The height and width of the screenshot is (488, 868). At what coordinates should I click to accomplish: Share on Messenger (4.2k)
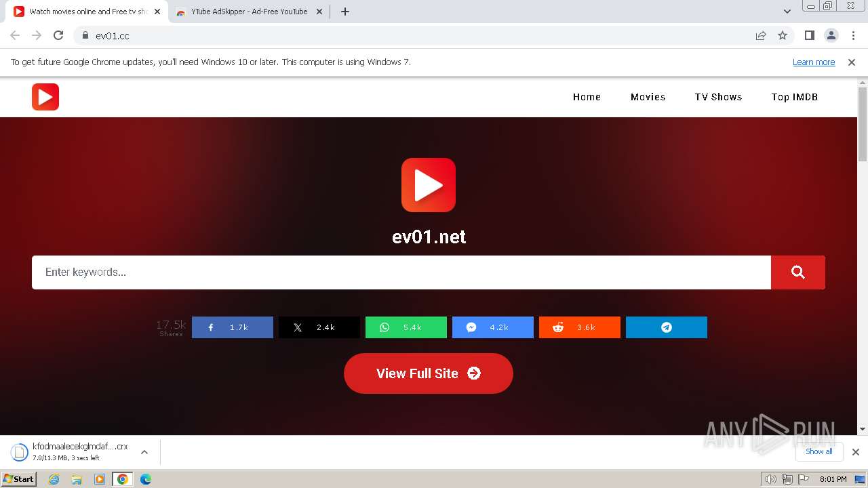493,327
